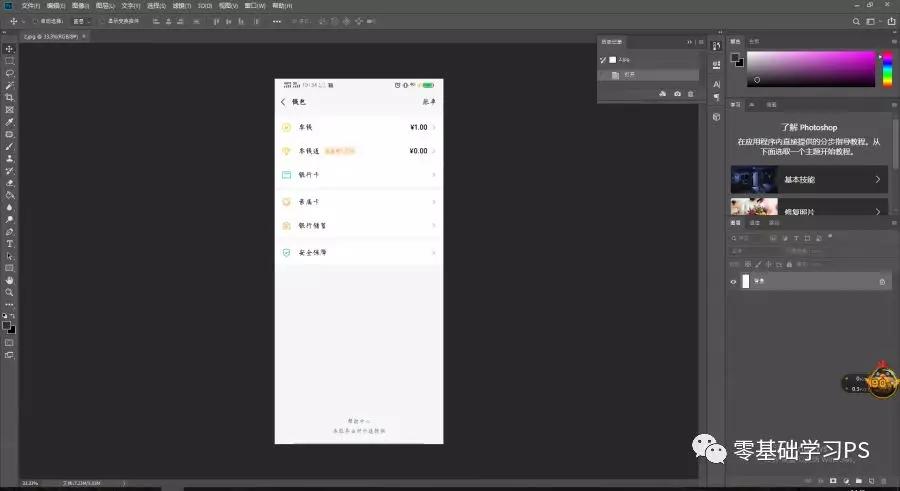The image size is (900, 491).
Task: Click the foreground color swatch in Color panel
Action: tap(735, 57)
